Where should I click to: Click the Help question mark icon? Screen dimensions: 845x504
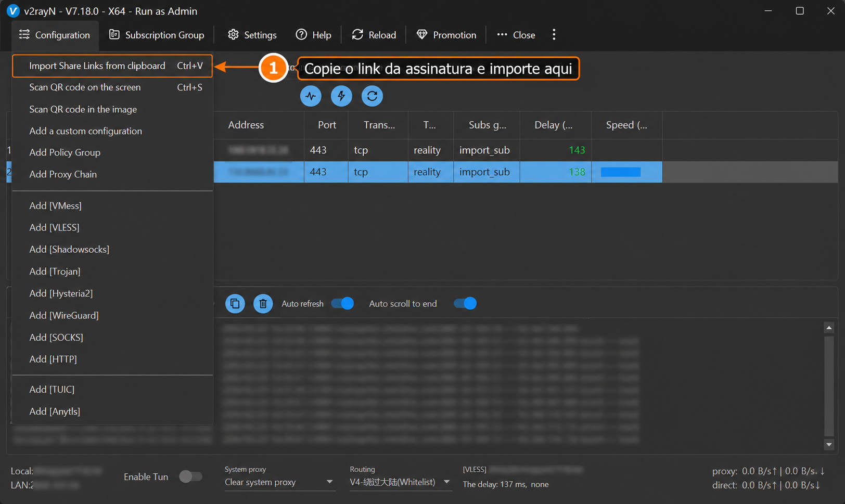tap(301, 34)
